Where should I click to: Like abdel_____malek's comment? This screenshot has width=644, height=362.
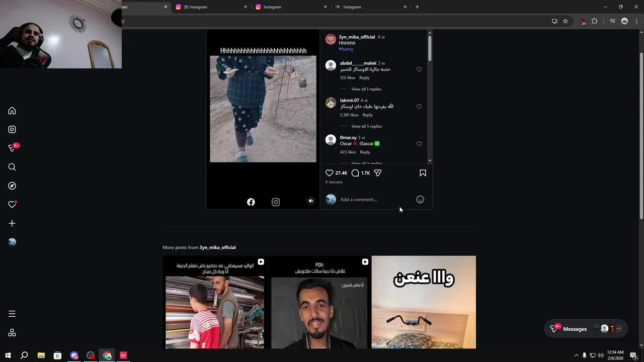pyautogui.click(x=419, y=69)
